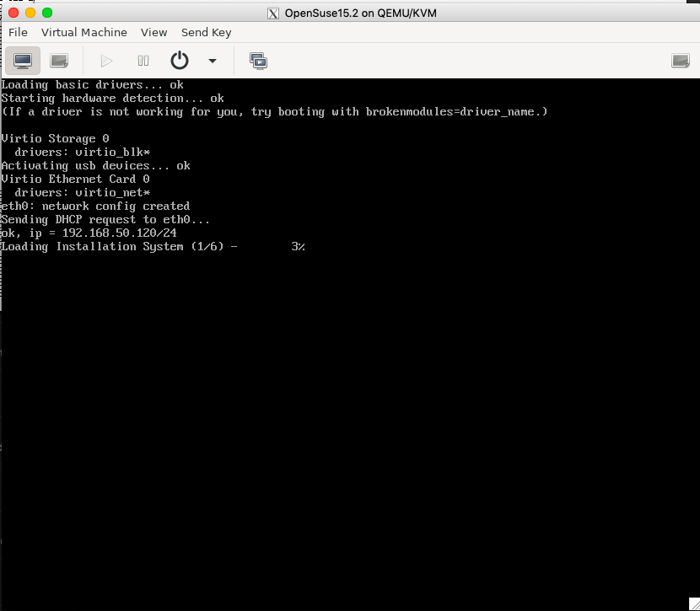Click the window resize grip at bottom-right corner
This screenshot has height=611, width=700.
(694, 605)
